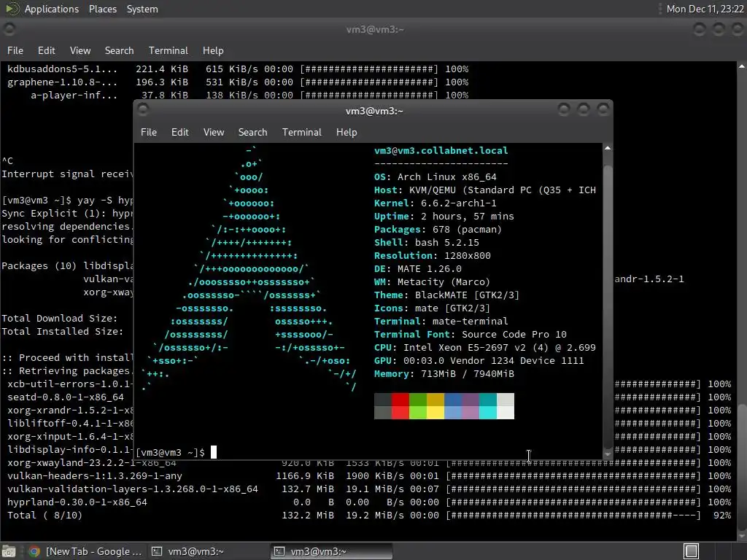Open Help menu in the background terminal window
747x560 pixels.
pos(213,50)
